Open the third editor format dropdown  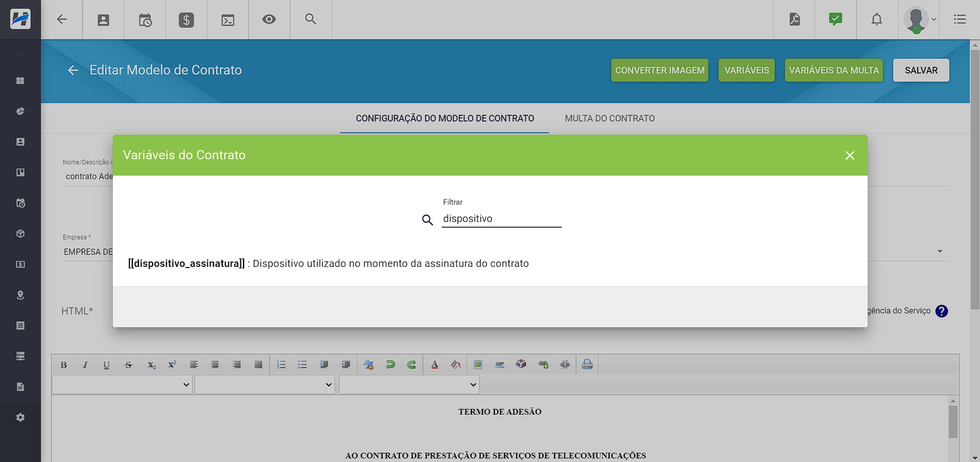click(x=409, y=384)
